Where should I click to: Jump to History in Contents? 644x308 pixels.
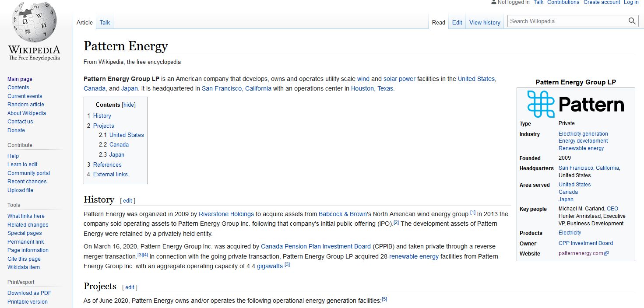tap(102, 116)
